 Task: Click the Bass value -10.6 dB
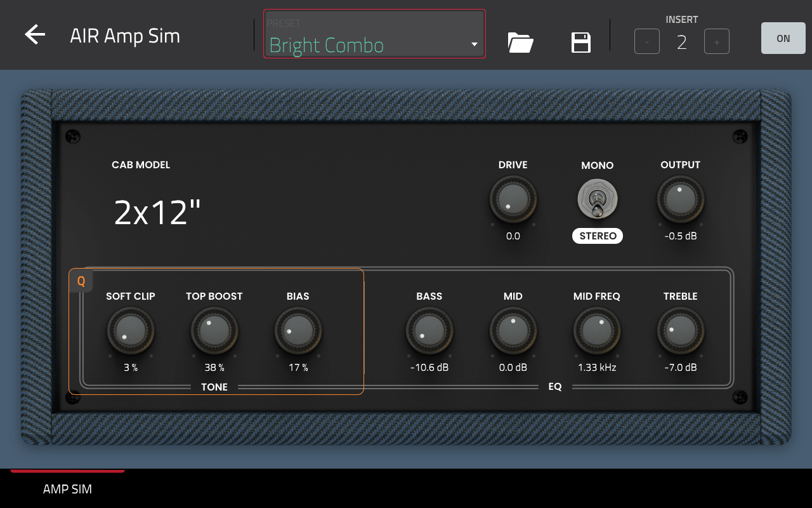[429, 368]
